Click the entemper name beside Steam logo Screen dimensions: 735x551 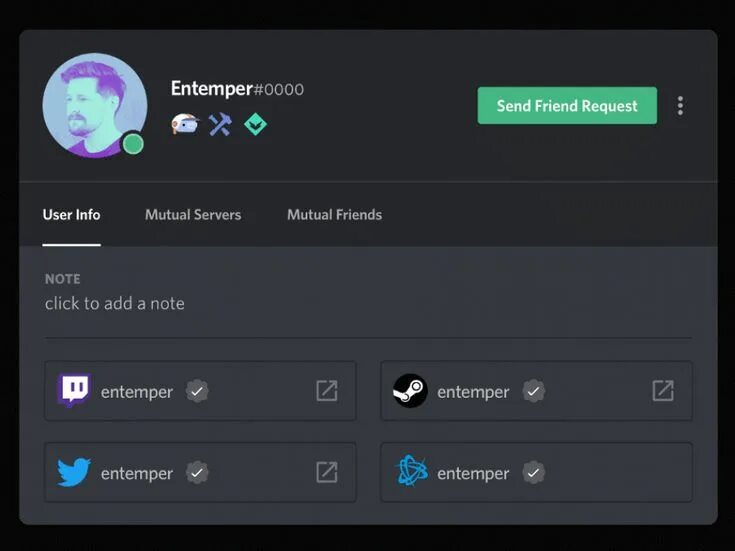coord(473,392)
